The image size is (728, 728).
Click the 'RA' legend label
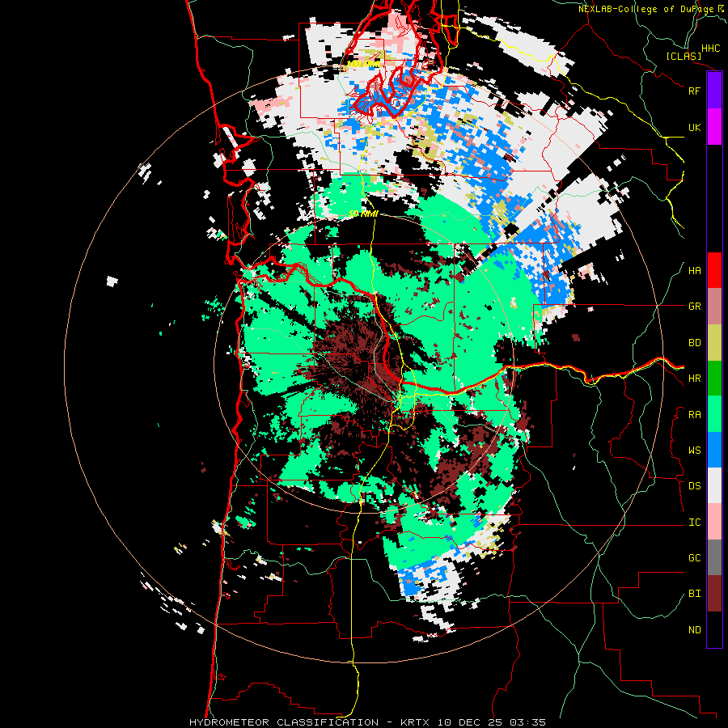694,415
